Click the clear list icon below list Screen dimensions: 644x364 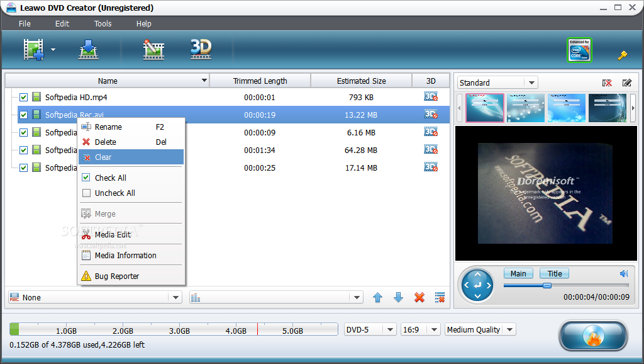coord(440,297)
